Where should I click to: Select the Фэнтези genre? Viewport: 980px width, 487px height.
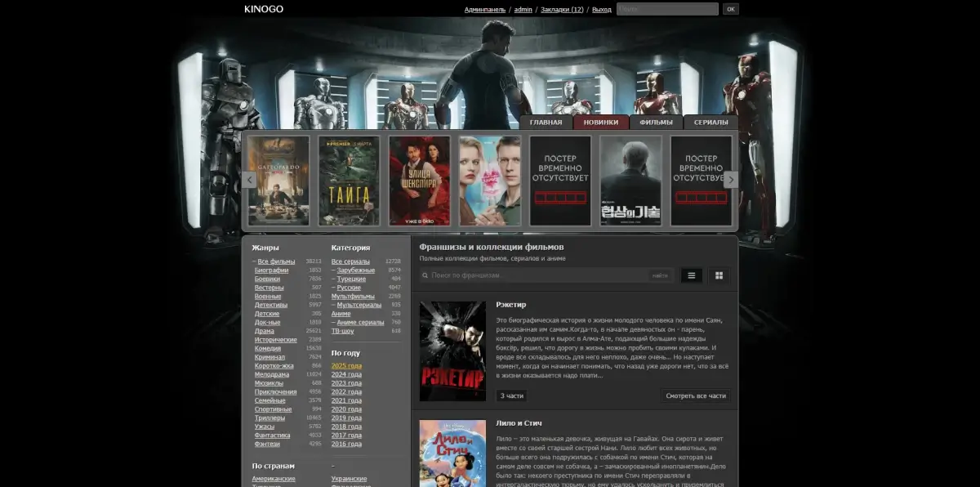[267, 444]
